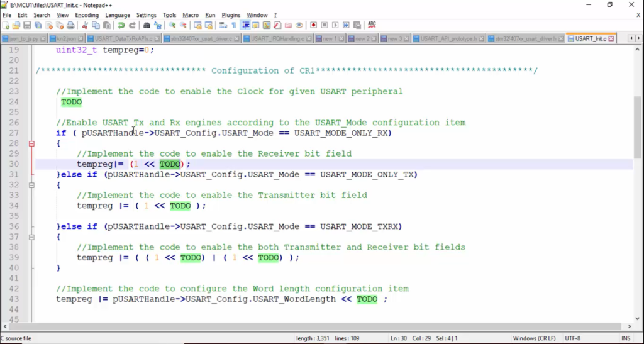Open the Search menu
644x344 pixels.
click(x=42, y=15)
